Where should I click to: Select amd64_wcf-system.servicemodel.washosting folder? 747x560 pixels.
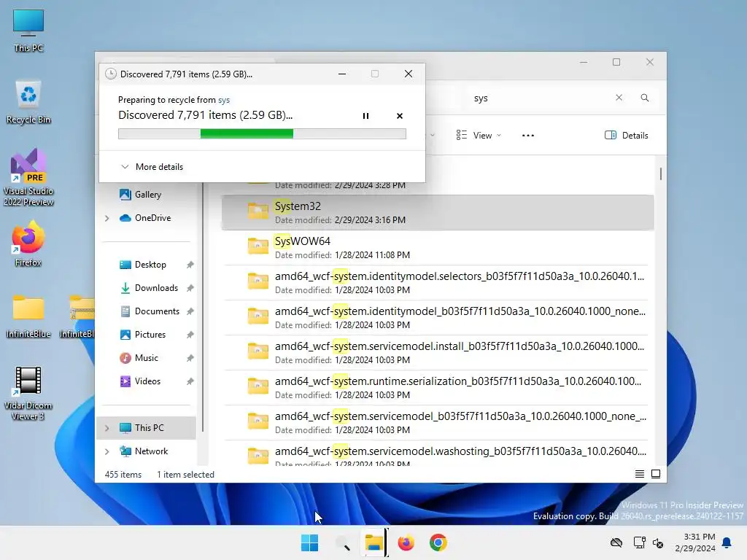coord(438,453)
